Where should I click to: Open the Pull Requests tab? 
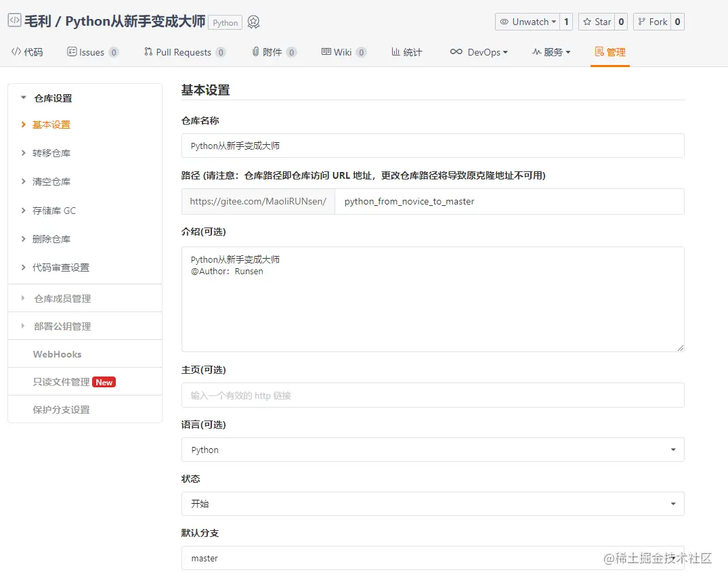pyautogui.click(x=184, y=52)
